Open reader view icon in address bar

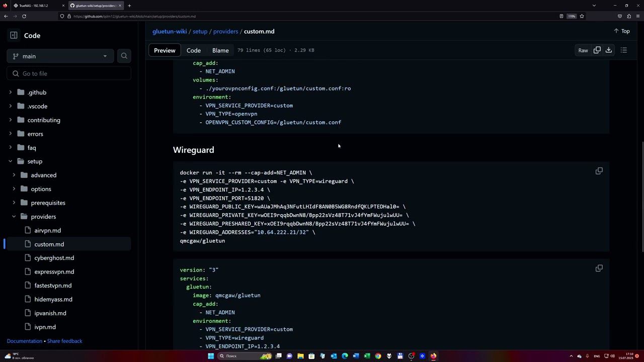561,16
